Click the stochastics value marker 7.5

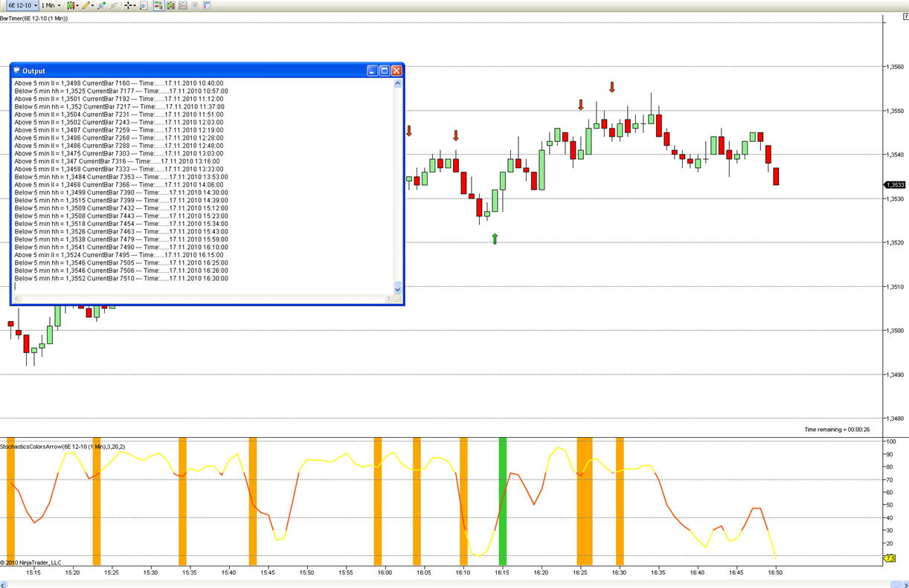[890, 558]
